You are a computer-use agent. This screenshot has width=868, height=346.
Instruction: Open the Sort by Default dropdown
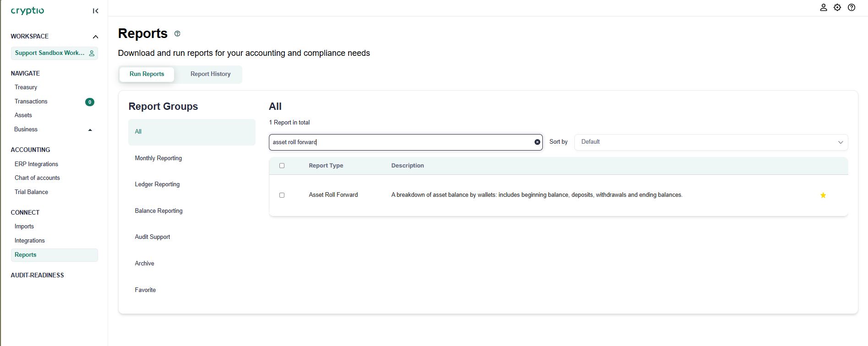click(x=711, y=142)
